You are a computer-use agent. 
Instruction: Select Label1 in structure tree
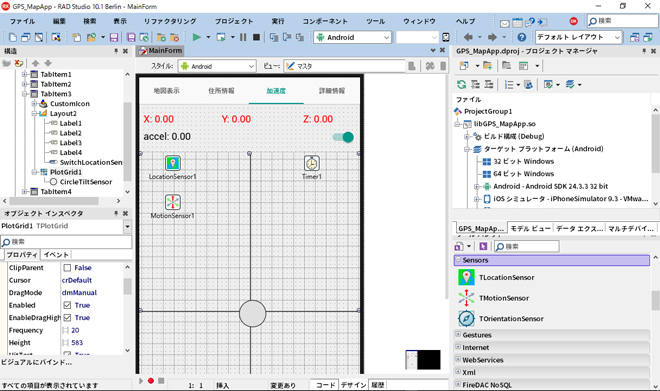(70, 123)
